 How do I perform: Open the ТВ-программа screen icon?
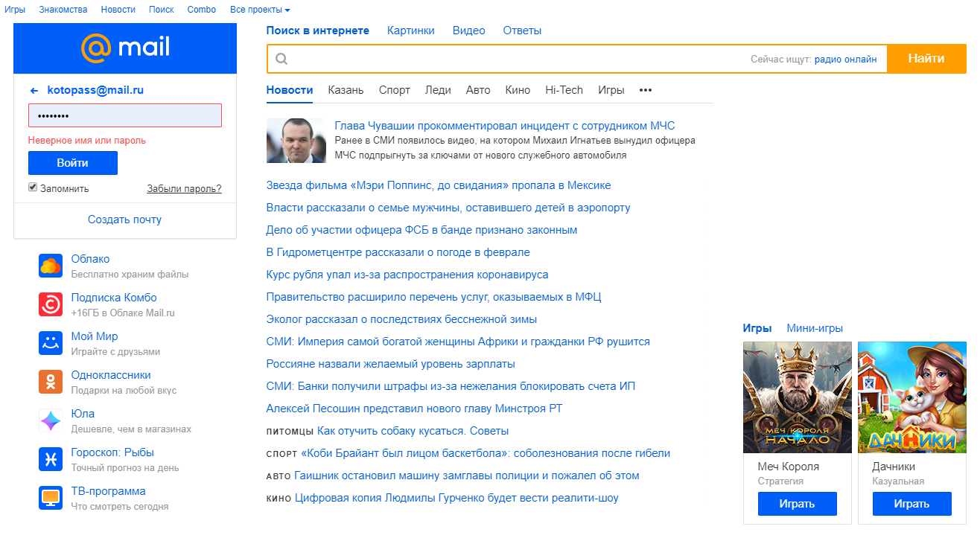pyautogui.click(x=51, y=498)
